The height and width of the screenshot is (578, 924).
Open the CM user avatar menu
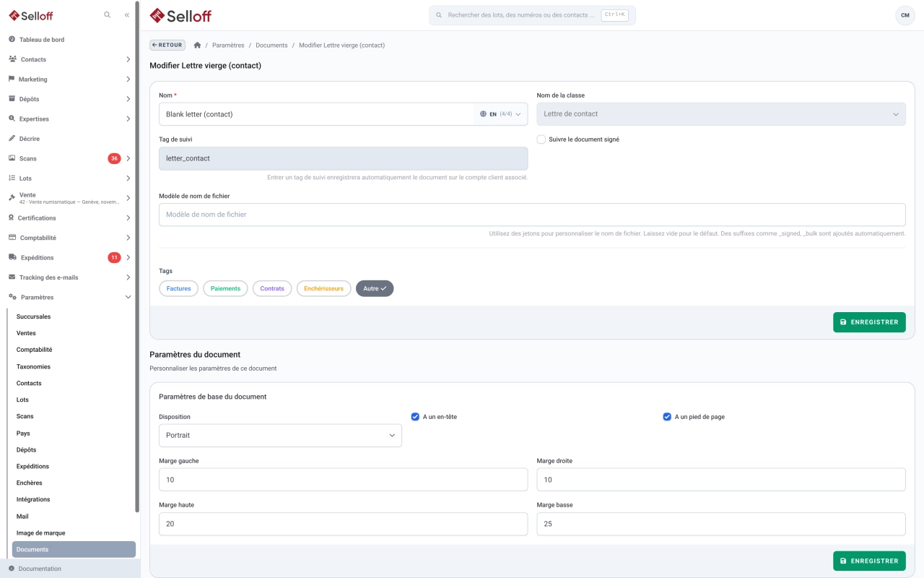[905, 15]
